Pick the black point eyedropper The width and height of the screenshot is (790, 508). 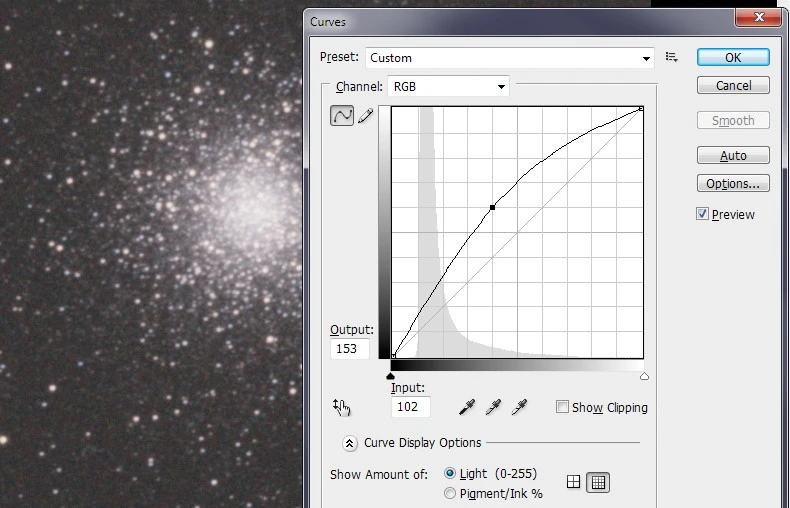click(466, 407)
